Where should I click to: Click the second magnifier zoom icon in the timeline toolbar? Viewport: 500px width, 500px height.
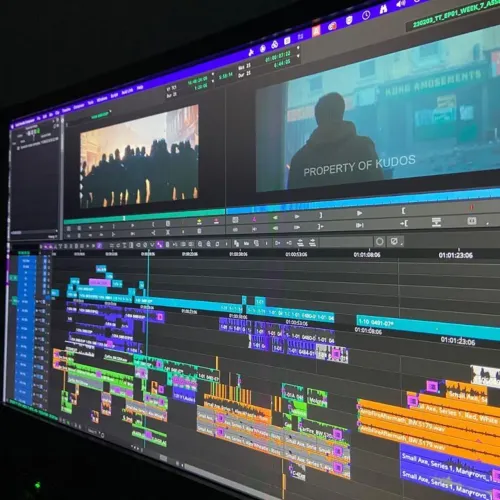coord(209,244)
